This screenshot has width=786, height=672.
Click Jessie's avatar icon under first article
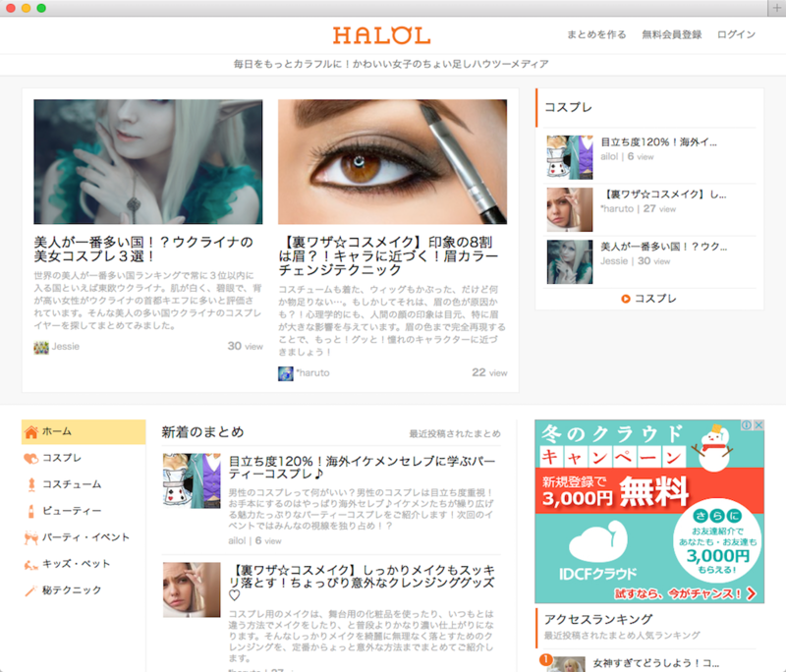click(x=41, y=347)
